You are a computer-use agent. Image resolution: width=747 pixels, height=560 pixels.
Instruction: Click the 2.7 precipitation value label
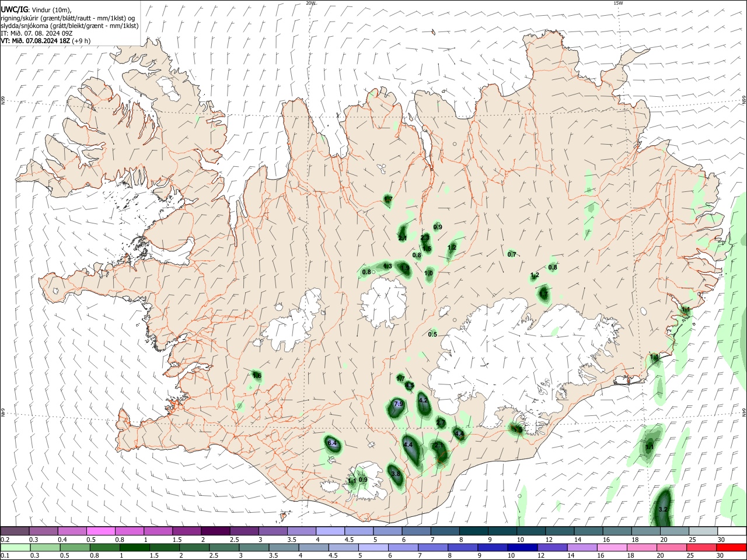click(x=441, y=423)
